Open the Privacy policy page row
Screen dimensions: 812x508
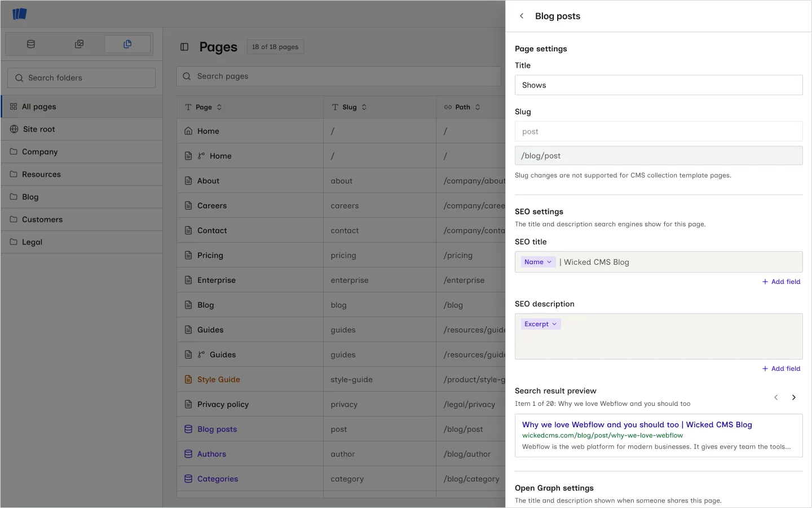(341, 404)
